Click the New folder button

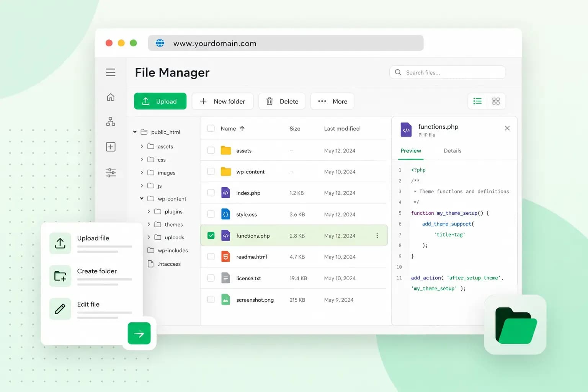[x=222, y=101]
